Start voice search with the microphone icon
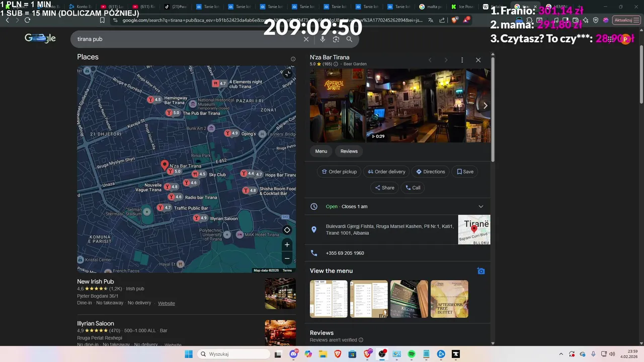Viewport: 644px width, 362px height. [x=323, y=39]
